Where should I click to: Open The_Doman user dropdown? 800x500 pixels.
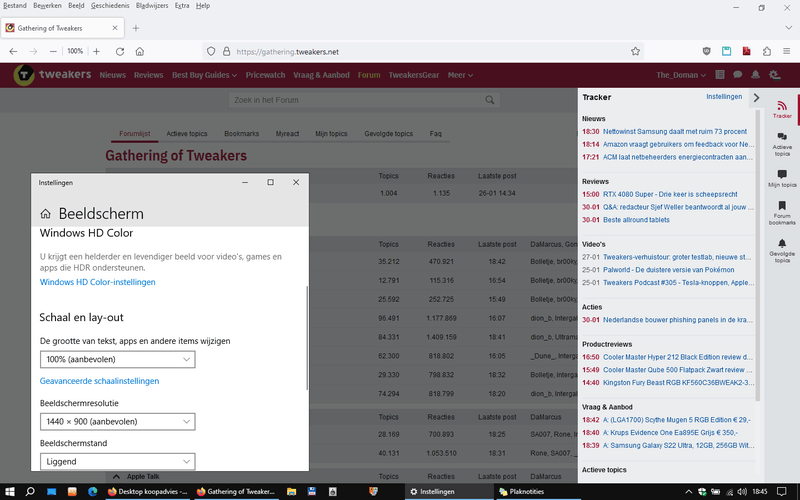(x=681, y=75)
